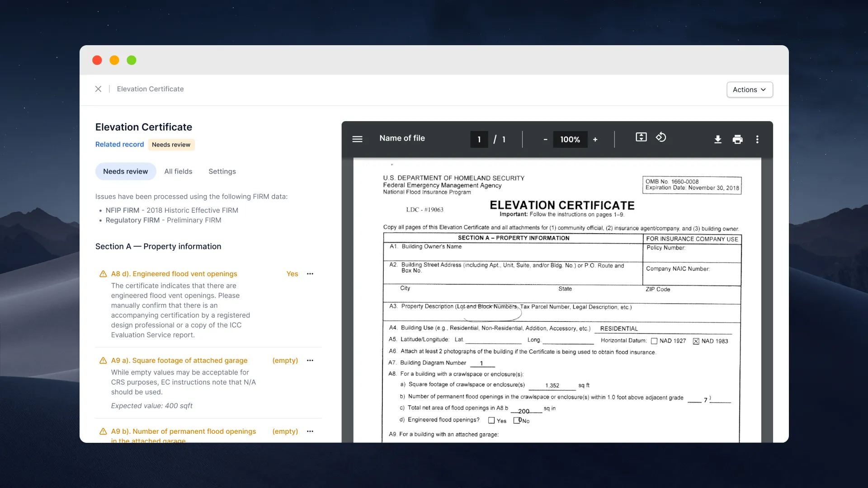Open the PDF sidebar hamburger menu

click(357, 139)
